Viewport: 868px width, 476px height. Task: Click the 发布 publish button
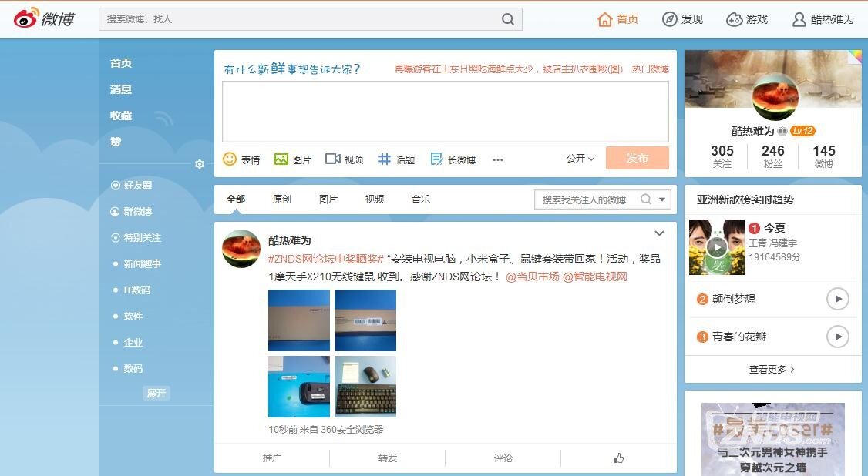[638, 158]
